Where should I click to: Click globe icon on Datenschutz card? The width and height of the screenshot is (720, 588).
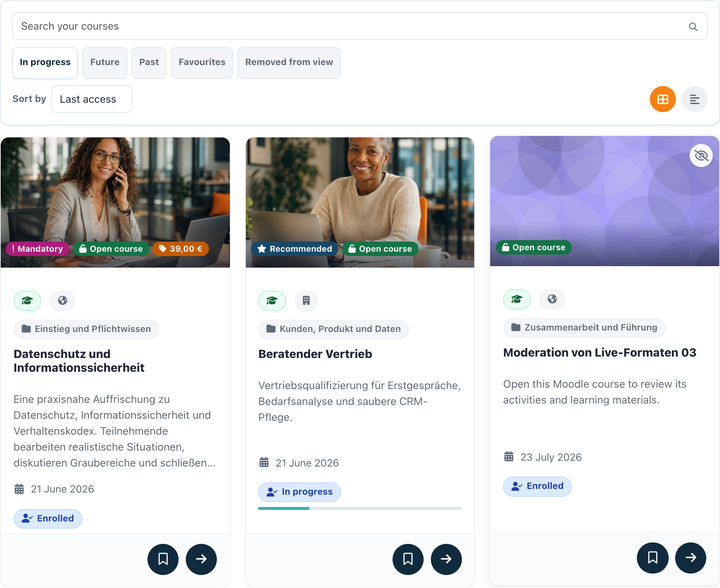tap(63, 301)
